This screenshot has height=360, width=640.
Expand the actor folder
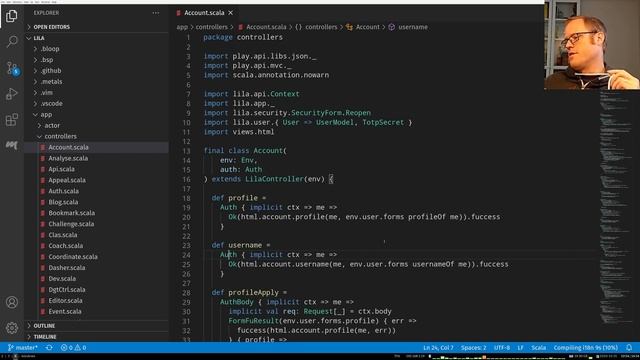click(96, 126)
